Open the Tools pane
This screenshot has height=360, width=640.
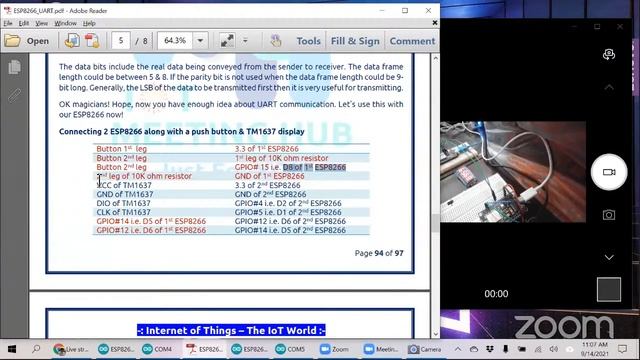(x=308, y=41)
